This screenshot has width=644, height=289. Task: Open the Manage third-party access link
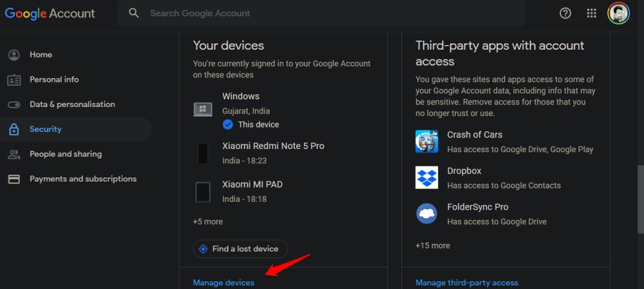tap(467, 283)
